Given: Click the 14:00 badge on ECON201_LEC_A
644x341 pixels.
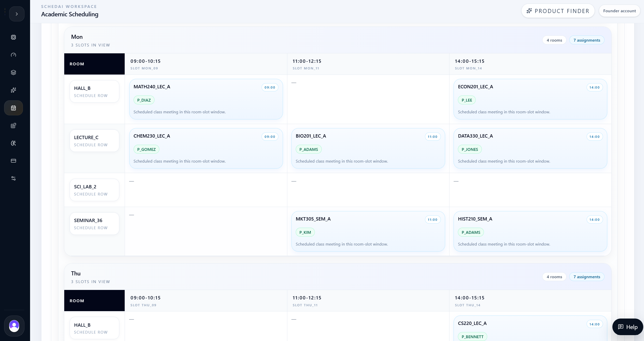Looking at the screenshot, I should pos(595,87).
